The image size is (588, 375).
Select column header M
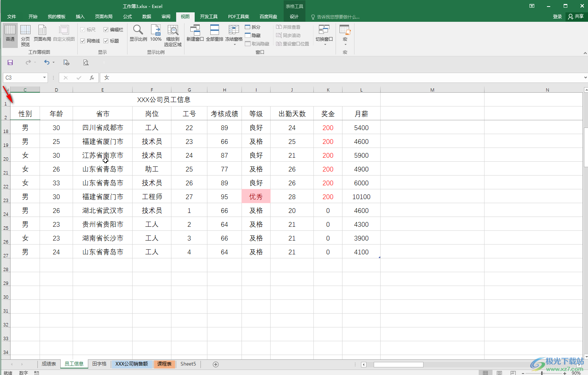coord(432,90)
